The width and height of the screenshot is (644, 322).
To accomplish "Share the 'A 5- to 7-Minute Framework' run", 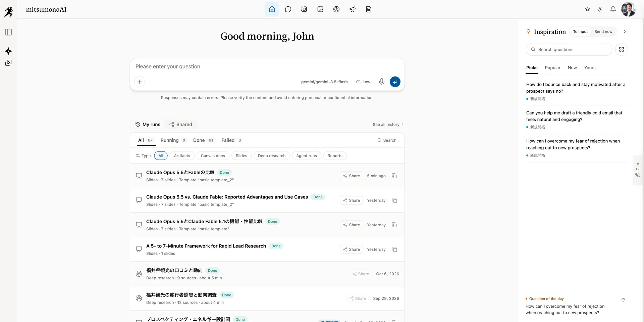I will pos(352,249).
